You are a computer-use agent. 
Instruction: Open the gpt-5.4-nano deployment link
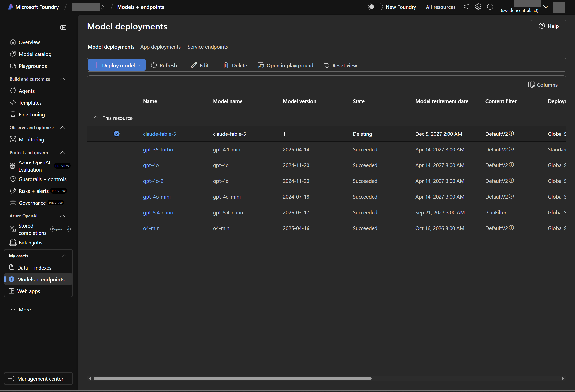tap(158, 212)
